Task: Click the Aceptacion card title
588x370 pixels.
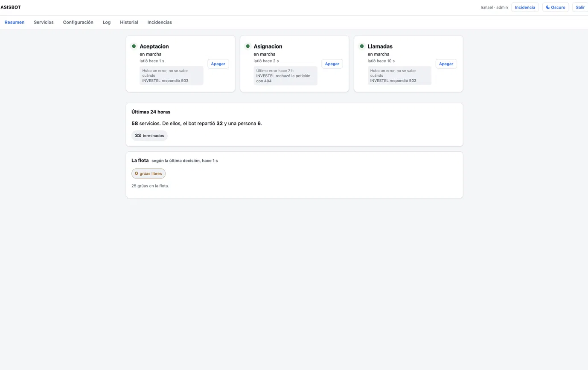Action: 154,46
